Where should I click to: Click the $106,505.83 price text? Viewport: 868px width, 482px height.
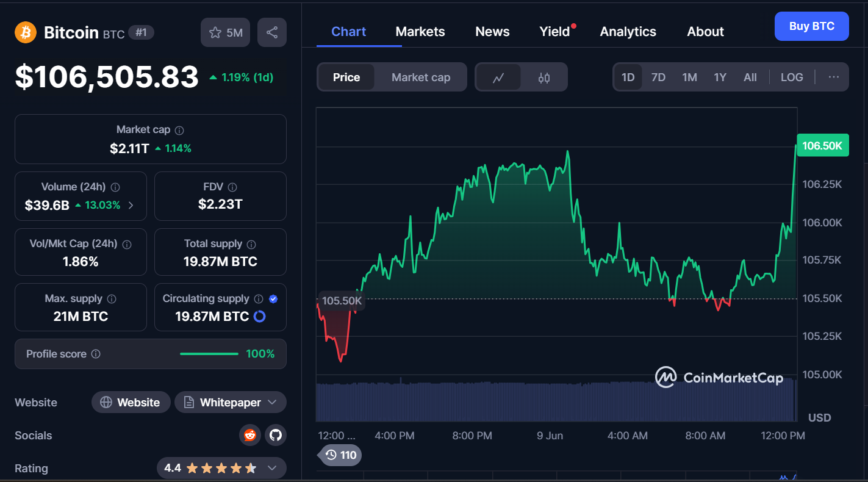pyautogui.click(x=107, y=77)
